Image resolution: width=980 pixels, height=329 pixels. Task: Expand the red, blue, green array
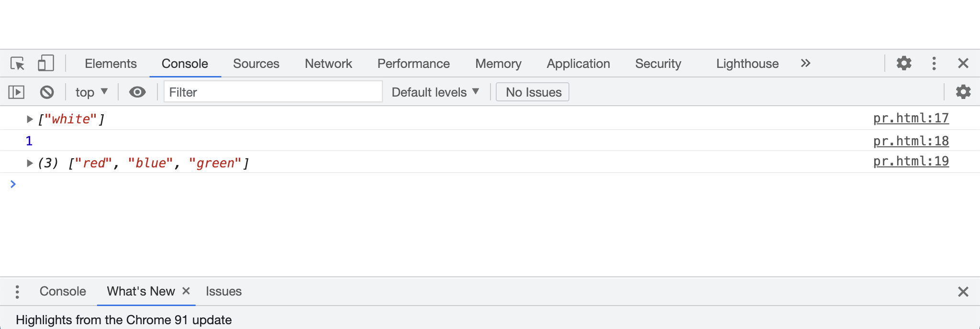[x=30, y=163]
